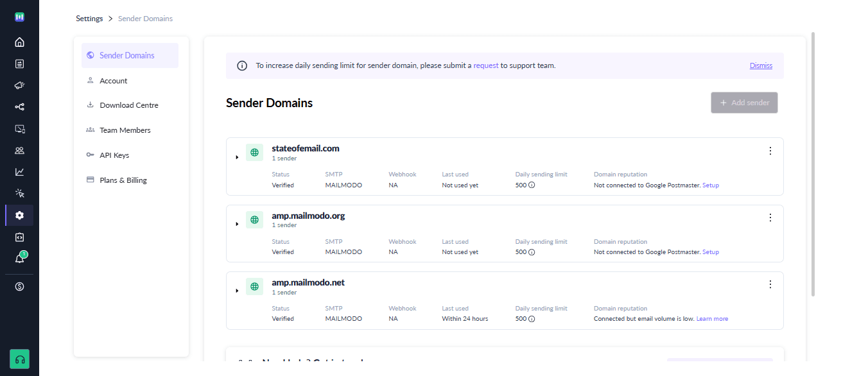The width and height of the screenshot is (868, 376).
Task: Click the globe icon beside amp.mailmodo.org
Action: point(255,219)
